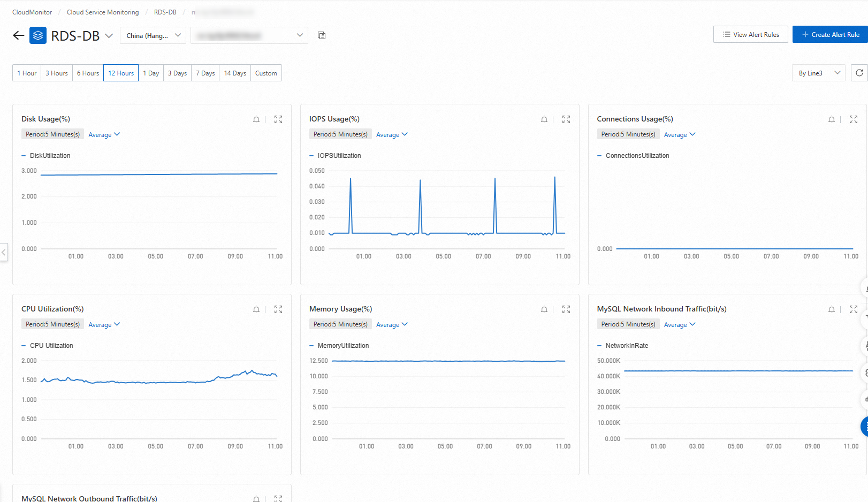Click the bell icon on Connections Usage chart
This screenshot has height=502, width=868.
coord(832,119)
